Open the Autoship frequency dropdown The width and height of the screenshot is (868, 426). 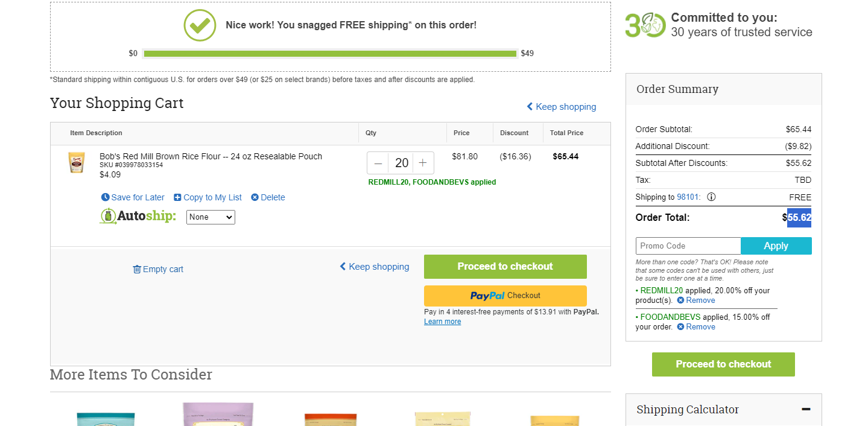211,217
